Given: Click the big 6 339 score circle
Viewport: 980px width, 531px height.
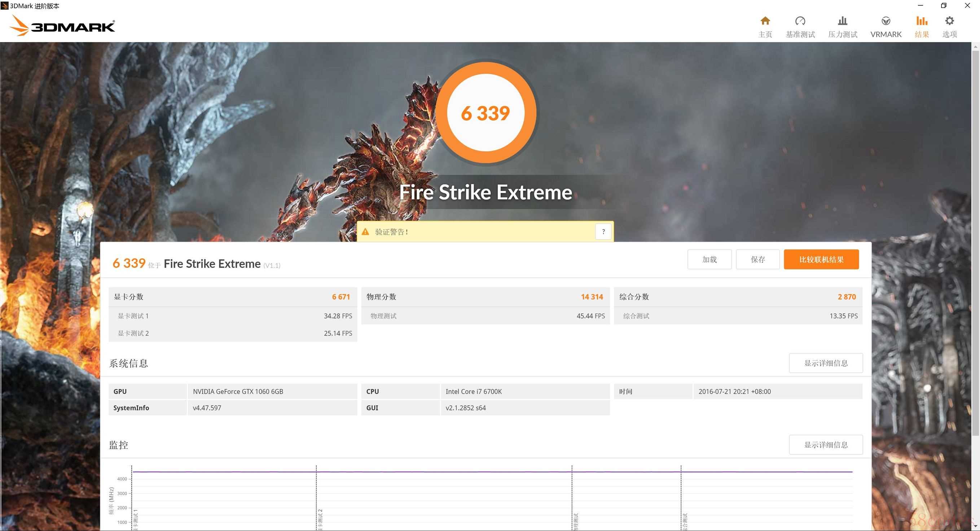Looking at the screenshot, I should pos(485,113).
